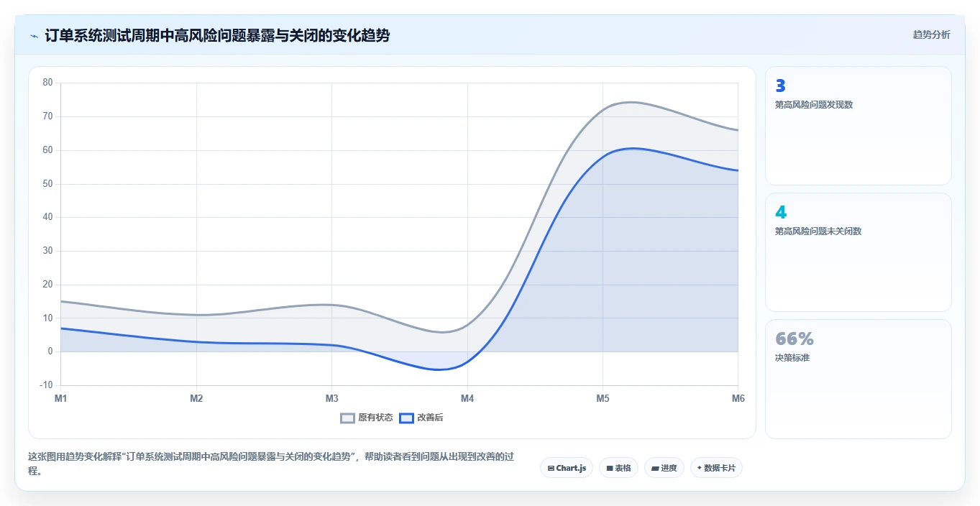Click the 80 y-axis value

coord(47,83)
